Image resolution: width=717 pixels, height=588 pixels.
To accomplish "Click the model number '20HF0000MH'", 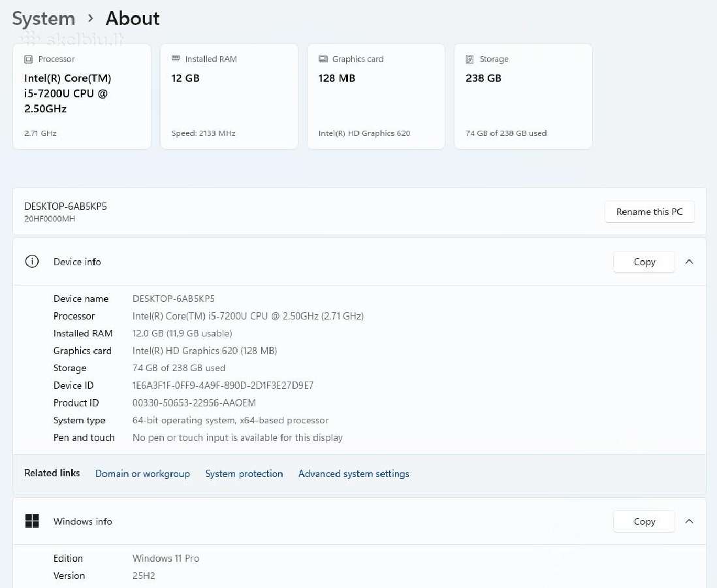I will coord(50,219).
